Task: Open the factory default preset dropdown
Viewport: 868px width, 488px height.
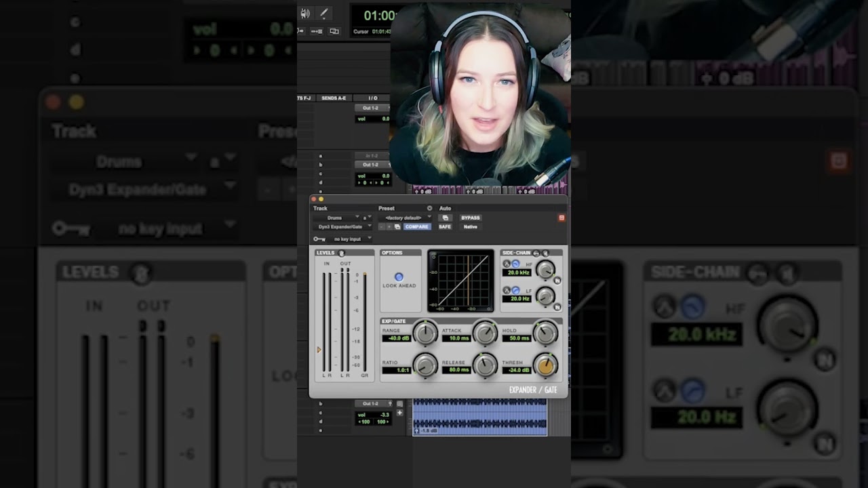Action: (x=405, y=218)
